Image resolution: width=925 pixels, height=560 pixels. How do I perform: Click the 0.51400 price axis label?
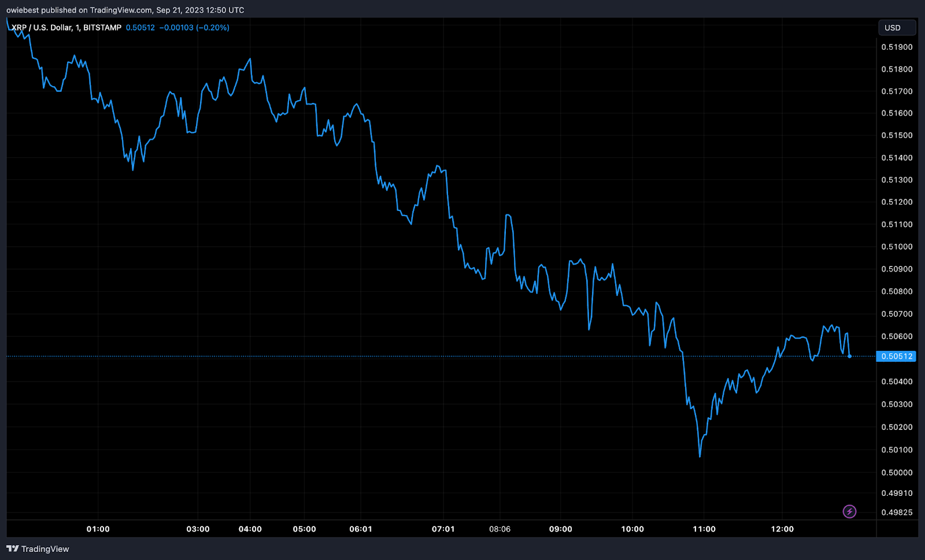(897, 158)
